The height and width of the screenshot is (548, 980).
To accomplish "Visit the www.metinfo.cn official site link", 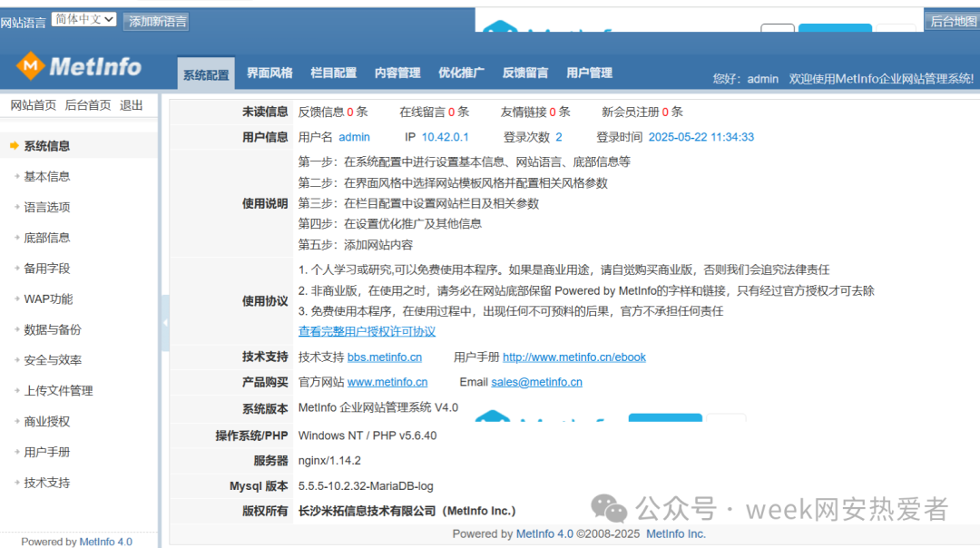I will pyautogui.click(x=387, y=382).
